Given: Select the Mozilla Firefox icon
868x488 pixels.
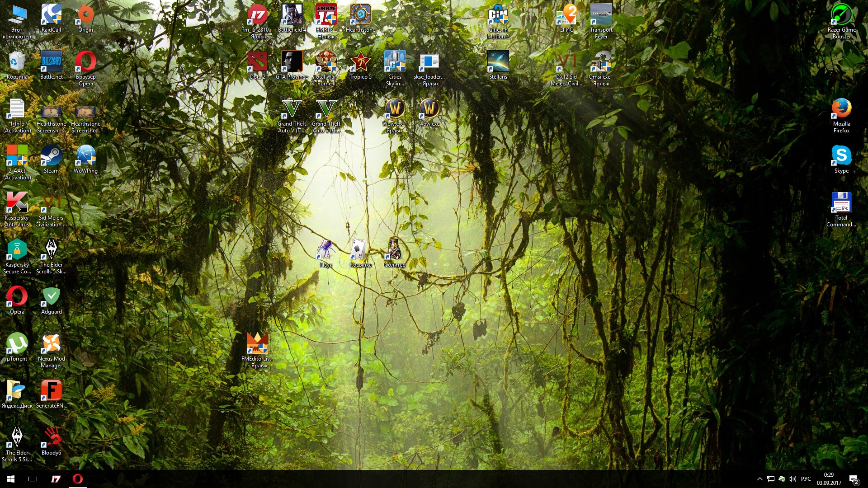Looking at the screenshot, I should pyautogui.click(x=841, y=109).
